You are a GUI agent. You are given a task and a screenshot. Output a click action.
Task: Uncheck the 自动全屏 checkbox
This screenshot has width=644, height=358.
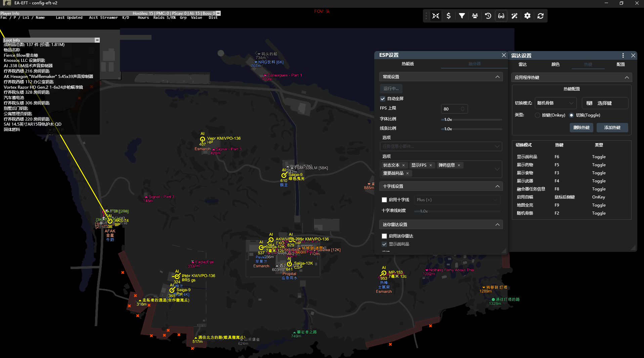383,99
